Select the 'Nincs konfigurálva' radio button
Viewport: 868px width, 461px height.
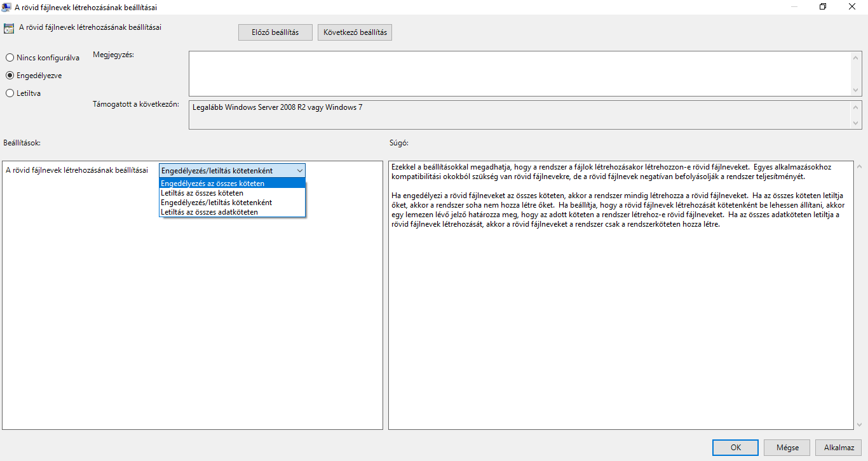tap(10, 58)
